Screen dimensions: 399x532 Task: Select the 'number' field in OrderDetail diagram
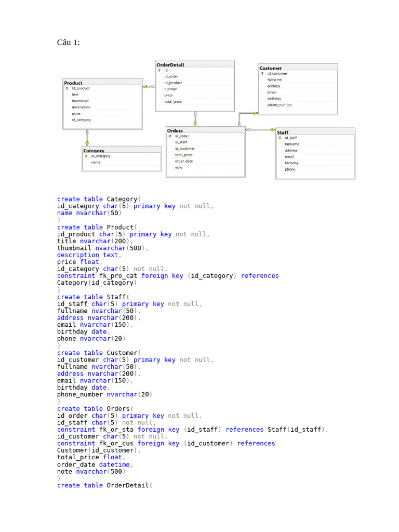[170, 89]
